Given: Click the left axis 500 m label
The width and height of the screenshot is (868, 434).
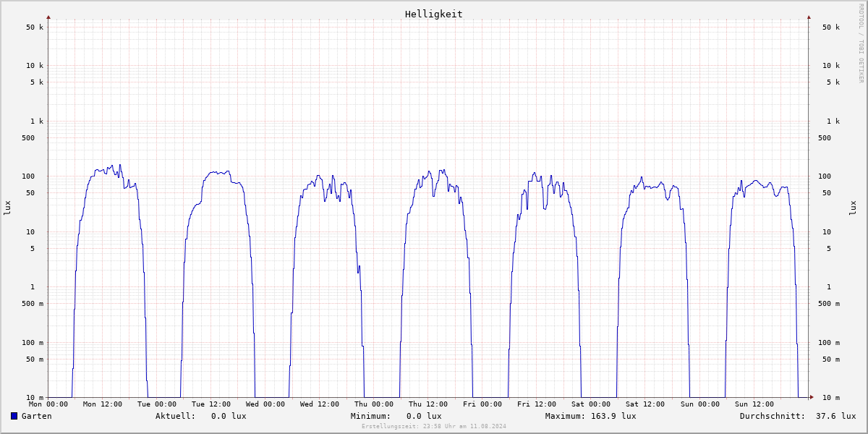Looking at the screenshot, I should 33,304.
